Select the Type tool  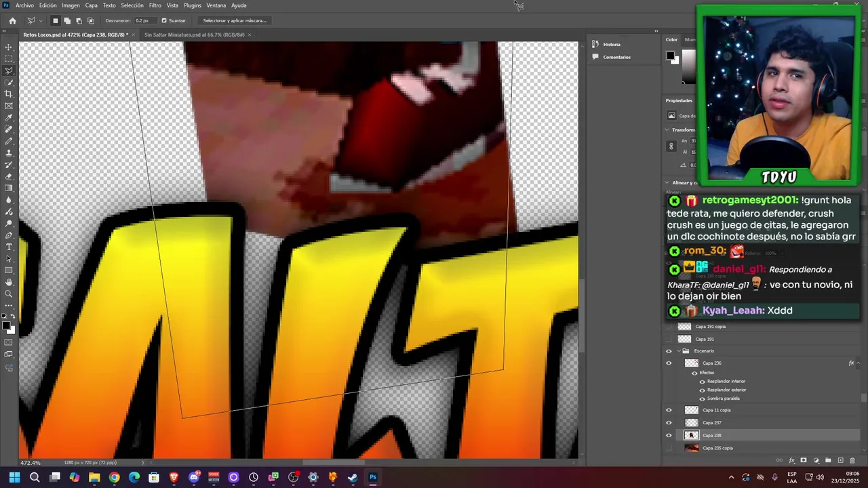9,247
